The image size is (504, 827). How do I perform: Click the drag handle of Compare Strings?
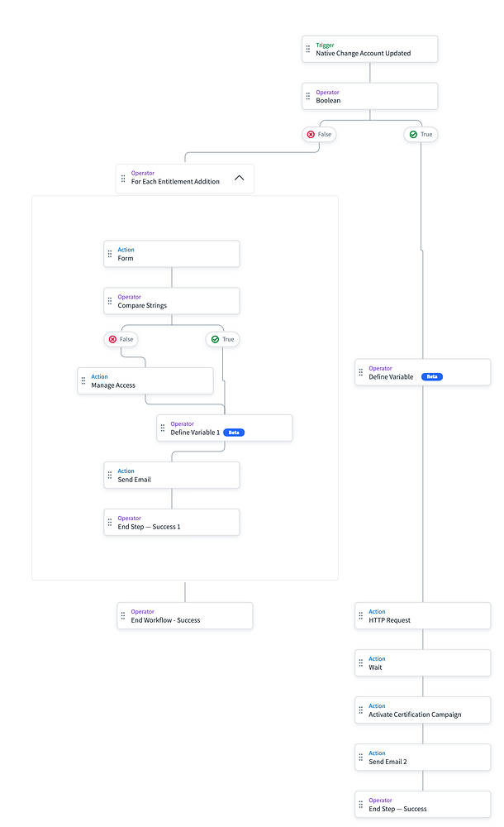click(x=111, y=300)
